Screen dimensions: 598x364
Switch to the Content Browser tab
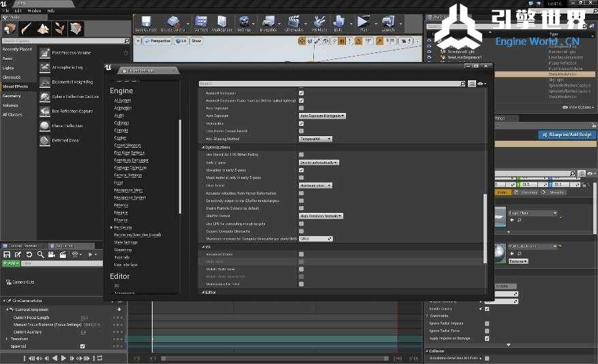pyautogui.click(x=23, y=246)
